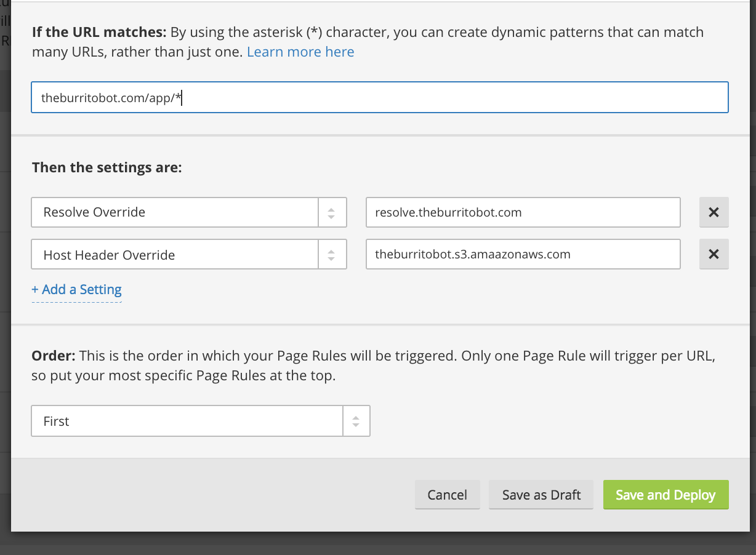Cancel the page rule dialog
Image resolution: width=756 pixels, height=555 pixels.
point(447,495)
